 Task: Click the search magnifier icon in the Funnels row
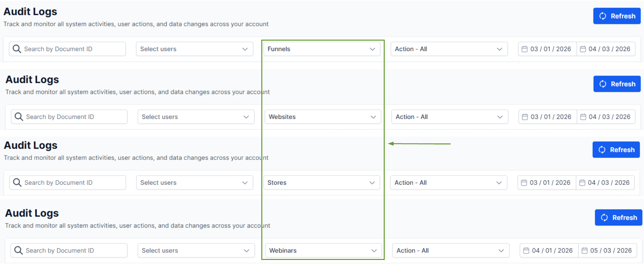click(17, 49)
